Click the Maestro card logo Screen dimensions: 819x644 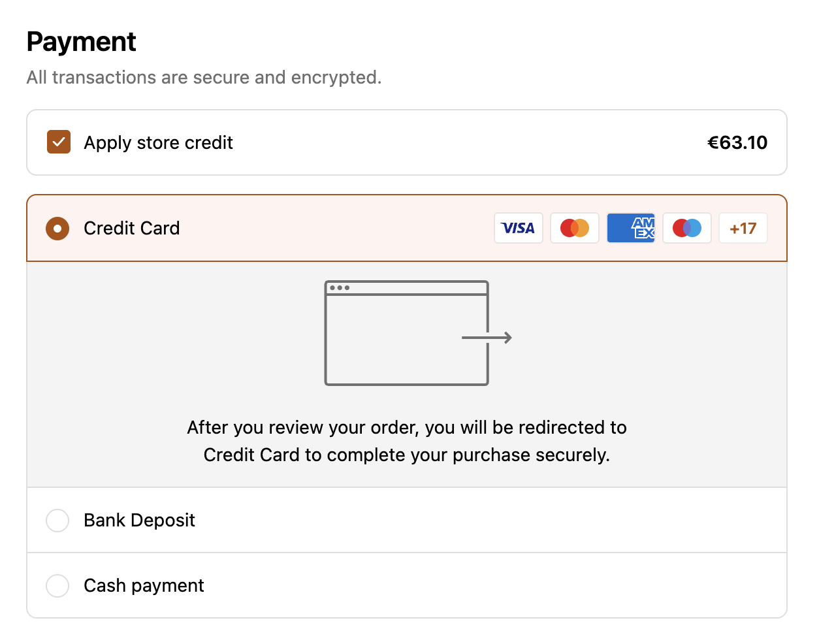(687, 228)
